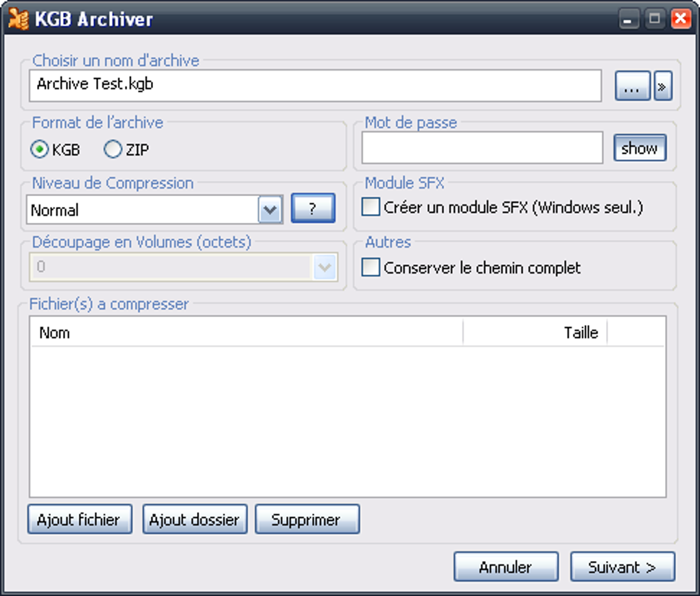Sort file list by Taille column header
The height and width of the screenshot is (596, 700).
(x=535, y=333)
